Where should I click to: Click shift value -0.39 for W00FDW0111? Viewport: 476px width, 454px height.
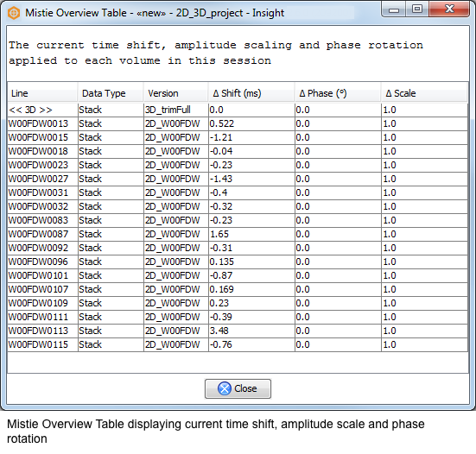tap(251, 317)
